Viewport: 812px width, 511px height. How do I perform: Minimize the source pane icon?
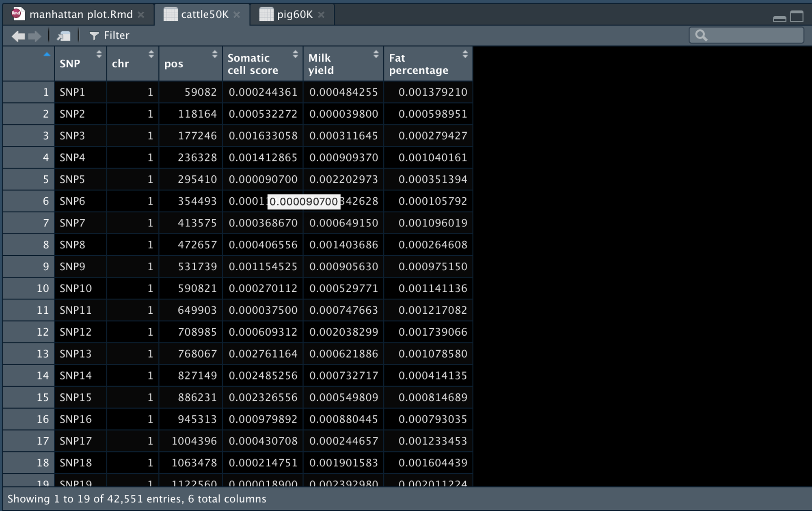(780, 18)
